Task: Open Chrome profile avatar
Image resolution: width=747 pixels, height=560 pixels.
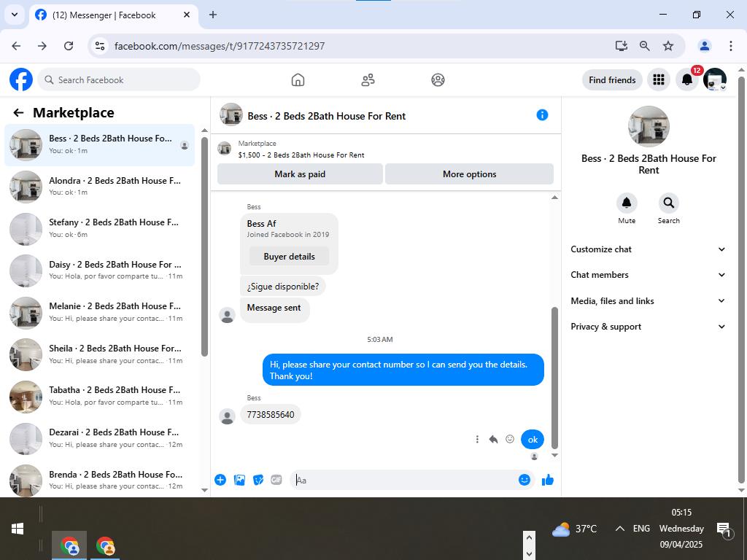Action: 704,46
